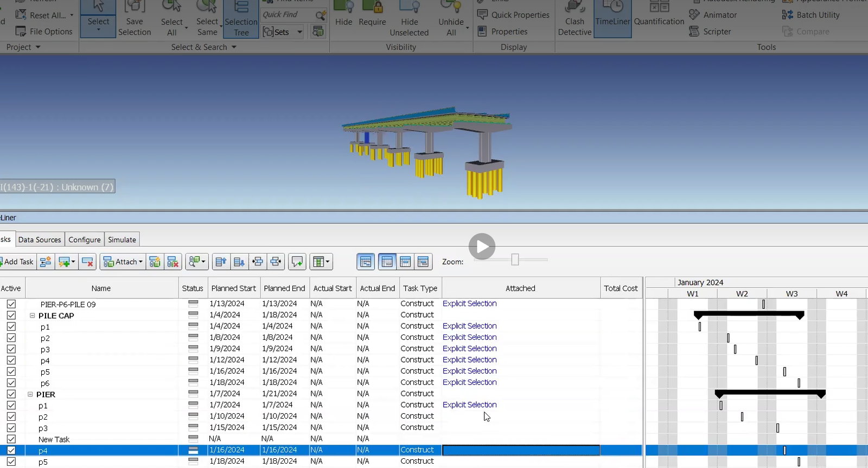Open Reset All dropdown arrow
Image resolution: width=868 pixels, height=468 pixels.
[x=72, y=15]
